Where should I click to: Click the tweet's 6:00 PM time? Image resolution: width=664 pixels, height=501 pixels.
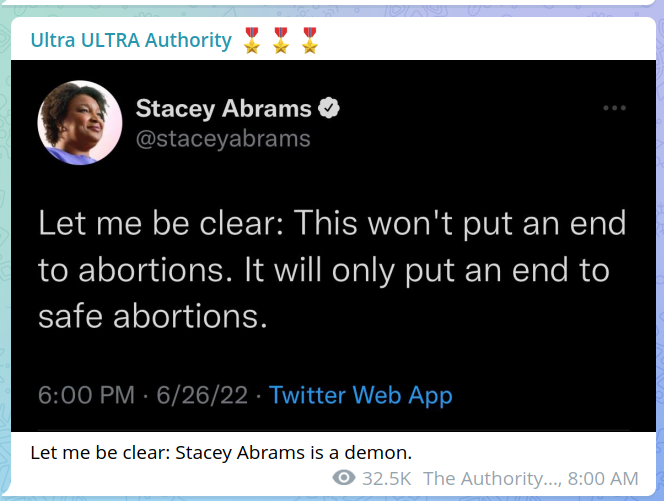[84, 395]
